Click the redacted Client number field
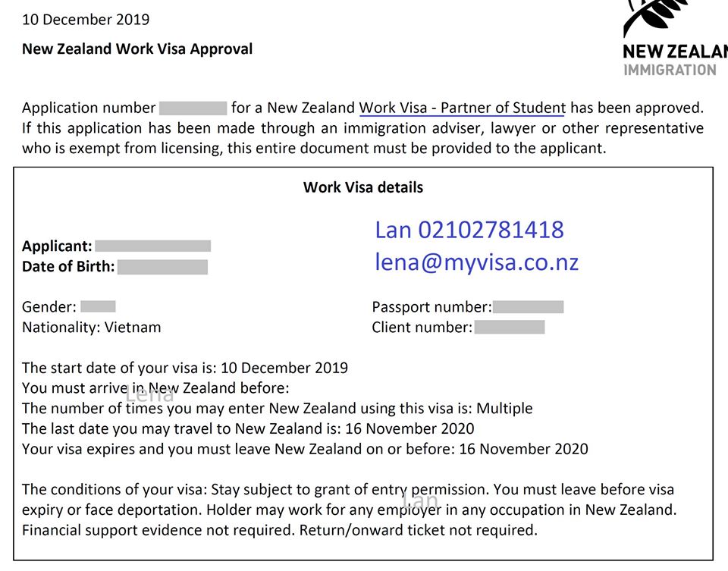728x571 pixels. [510, 328]
